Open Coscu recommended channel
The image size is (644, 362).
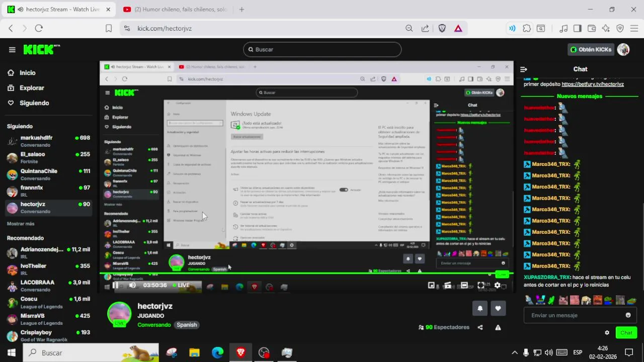click(48, 303)
